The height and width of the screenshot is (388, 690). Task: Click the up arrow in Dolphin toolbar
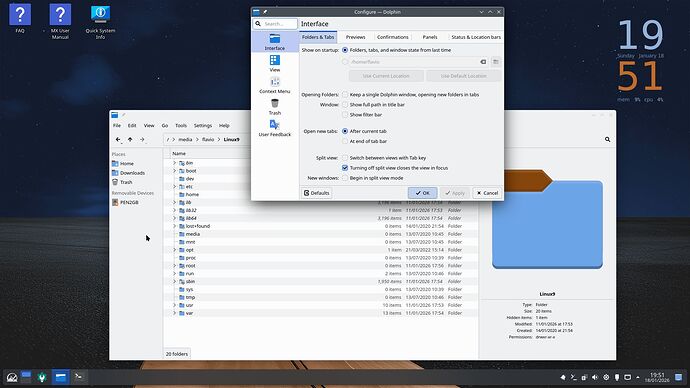tap(130, 139)
